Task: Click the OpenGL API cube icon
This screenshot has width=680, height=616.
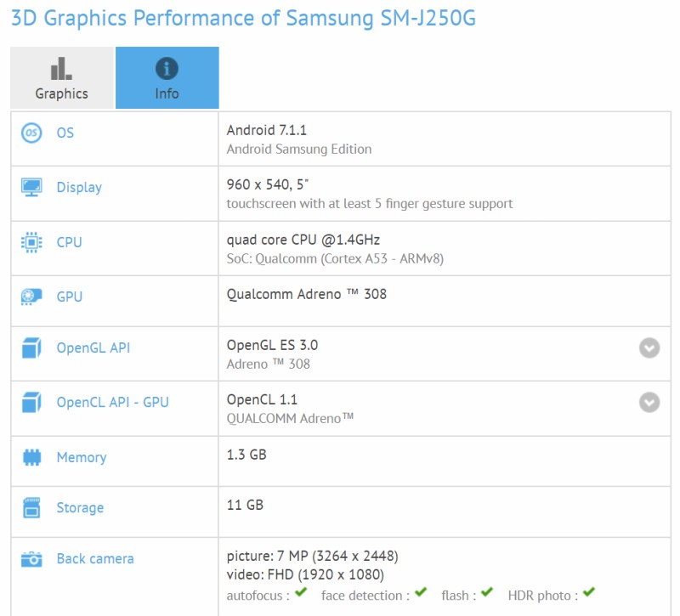Action: [x=32, y=346]
